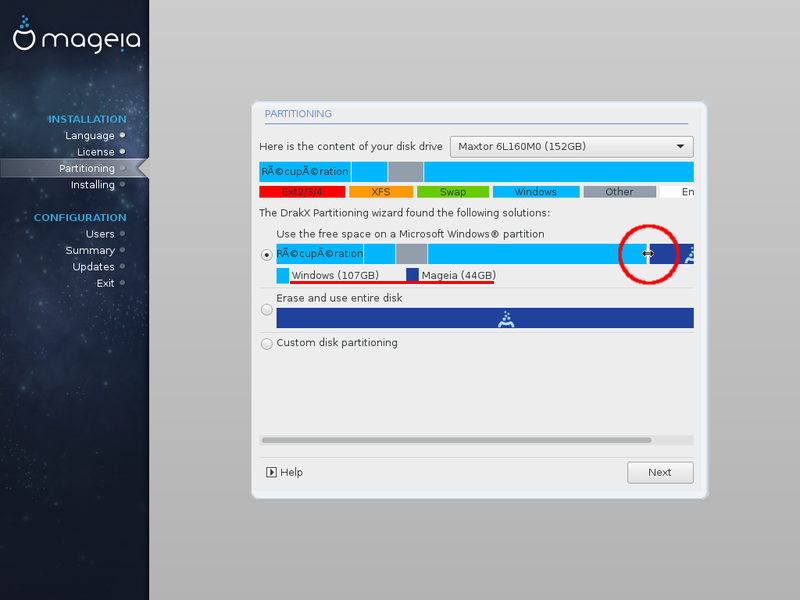Click the resize handle between Windows and Mageia

[648, 254]
